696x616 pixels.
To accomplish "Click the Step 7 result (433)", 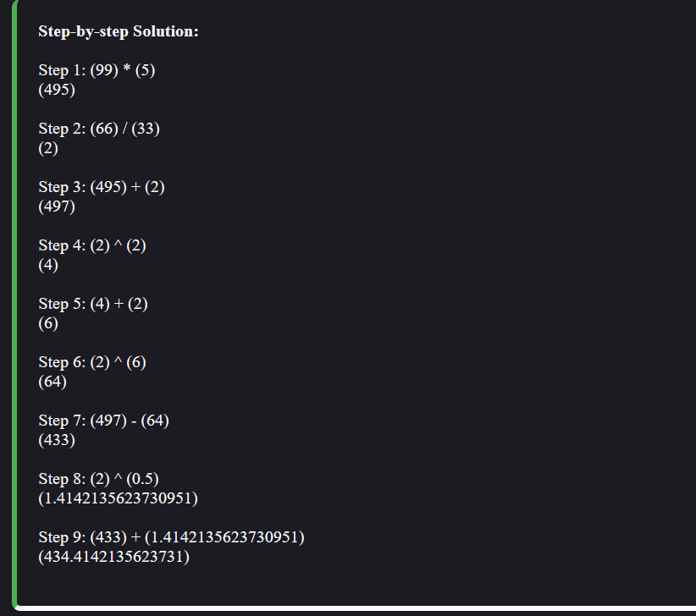I will (x=57, y=440).
